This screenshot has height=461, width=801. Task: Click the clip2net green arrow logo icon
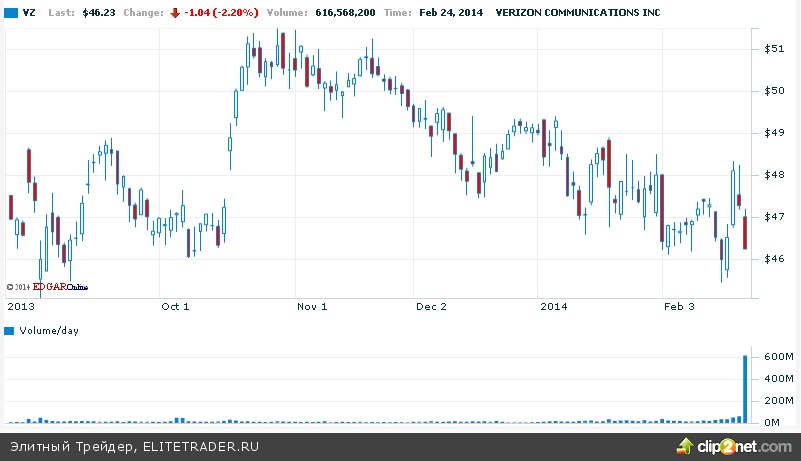click(686, 445)
